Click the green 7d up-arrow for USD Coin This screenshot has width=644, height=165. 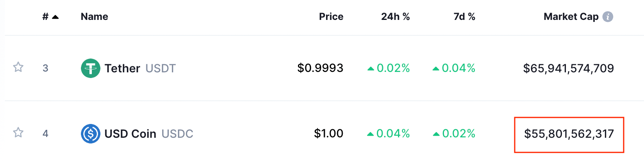(x=436, y=134)
